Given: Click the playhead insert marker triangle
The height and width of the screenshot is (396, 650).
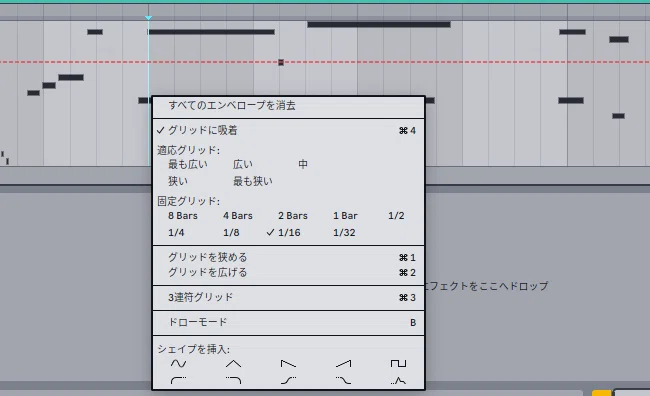Looking at the screenshot, I should [x=148, y=18].
